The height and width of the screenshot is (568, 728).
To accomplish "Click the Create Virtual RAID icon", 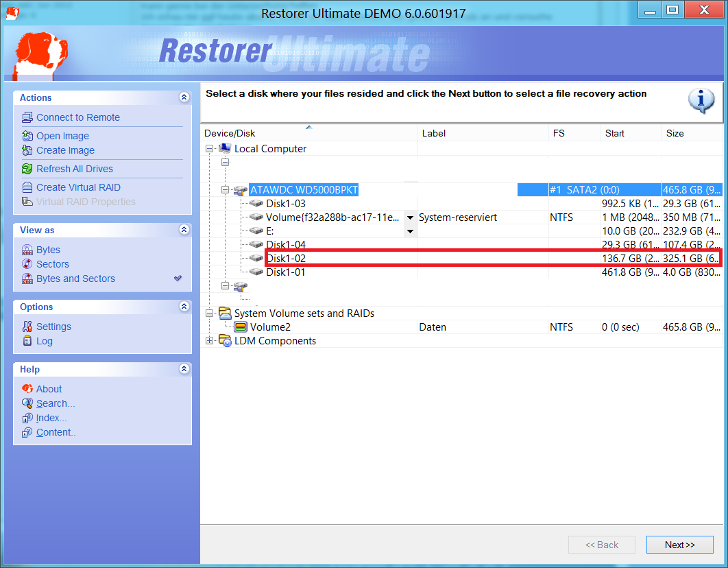I will 27,188.
